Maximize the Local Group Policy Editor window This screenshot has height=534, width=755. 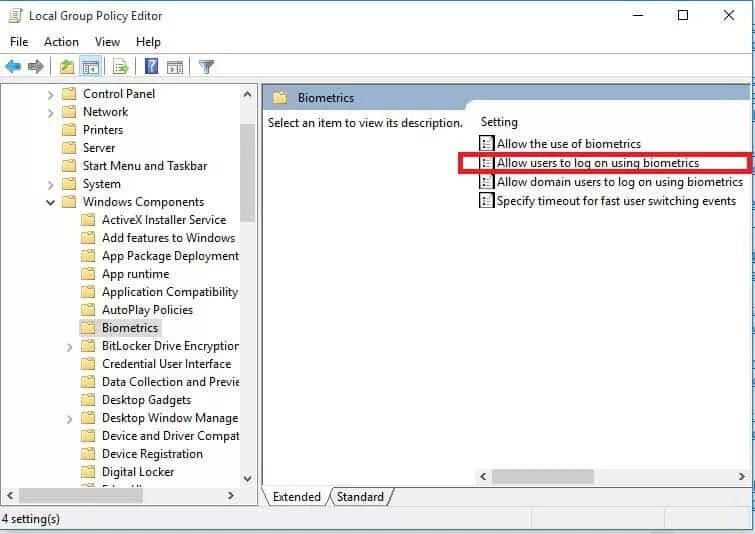click(x=682, y=15)
